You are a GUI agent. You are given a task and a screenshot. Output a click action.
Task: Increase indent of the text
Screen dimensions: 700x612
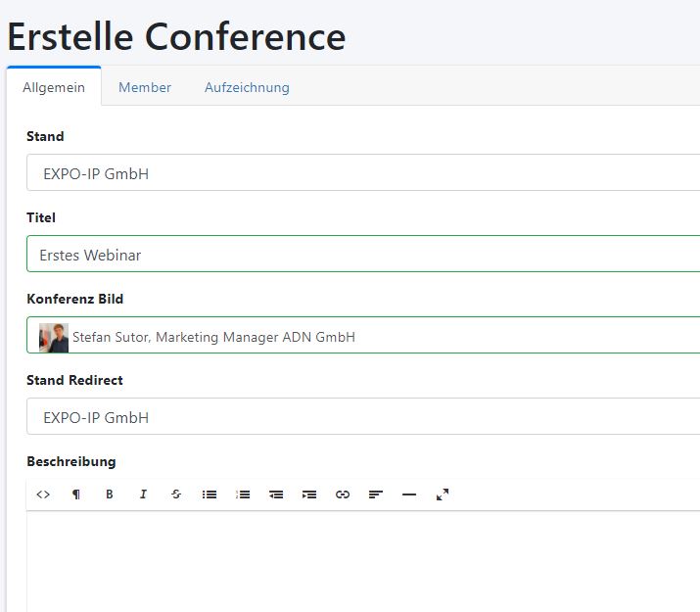click(x=309, y=494)
